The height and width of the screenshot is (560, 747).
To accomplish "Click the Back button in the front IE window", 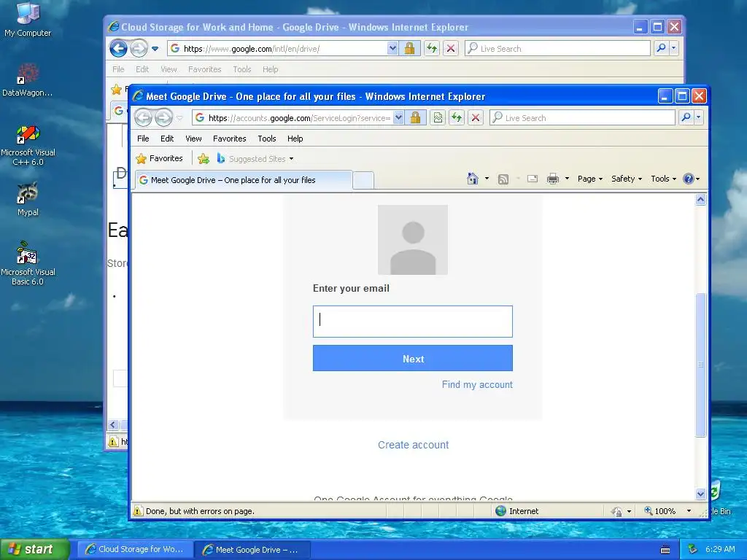I will pyautogui.click(x=143, y=117).
